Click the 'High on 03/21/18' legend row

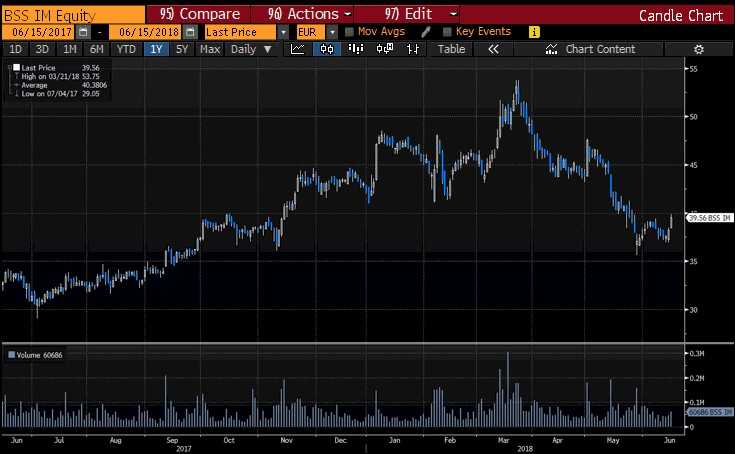(x=60, y=76)
